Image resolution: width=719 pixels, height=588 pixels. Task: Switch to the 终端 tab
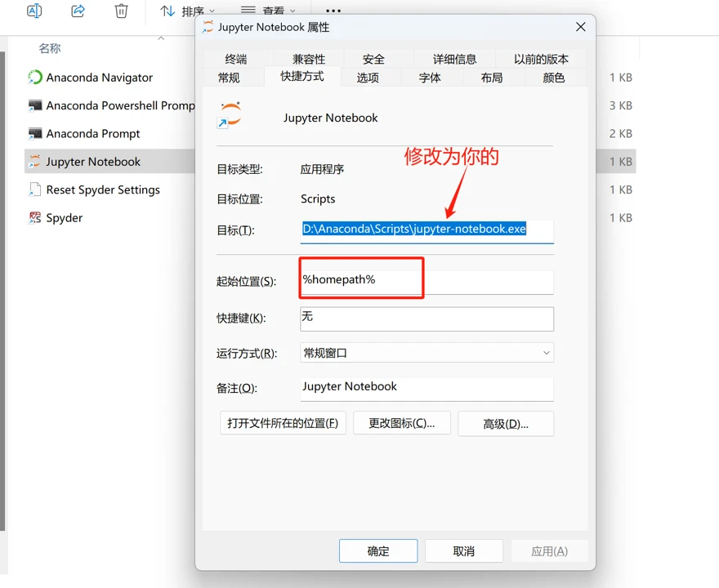point(236,59)
